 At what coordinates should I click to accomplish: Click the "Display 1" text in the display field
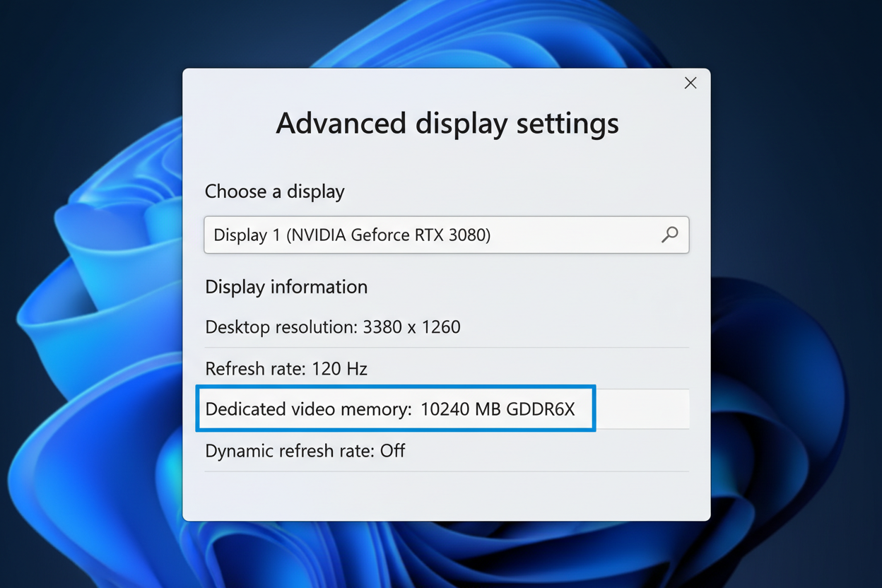click(x=247, y=235)
